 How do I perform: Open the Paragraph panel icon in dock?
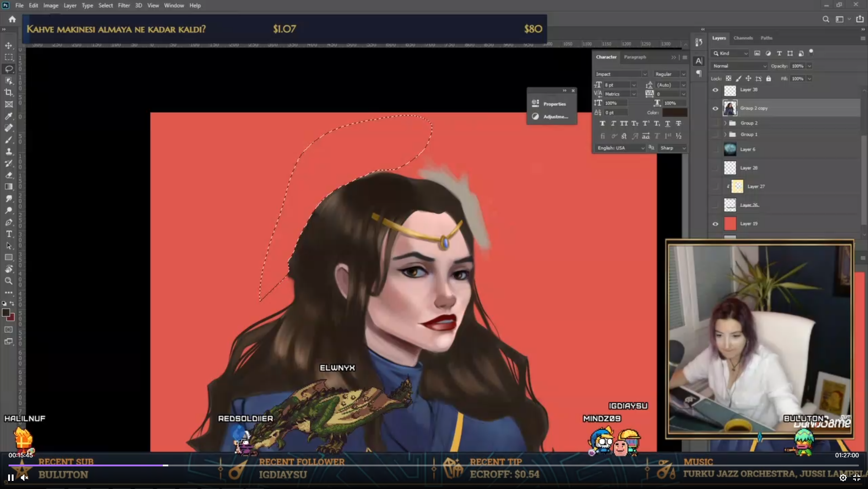tap(699, 73)
